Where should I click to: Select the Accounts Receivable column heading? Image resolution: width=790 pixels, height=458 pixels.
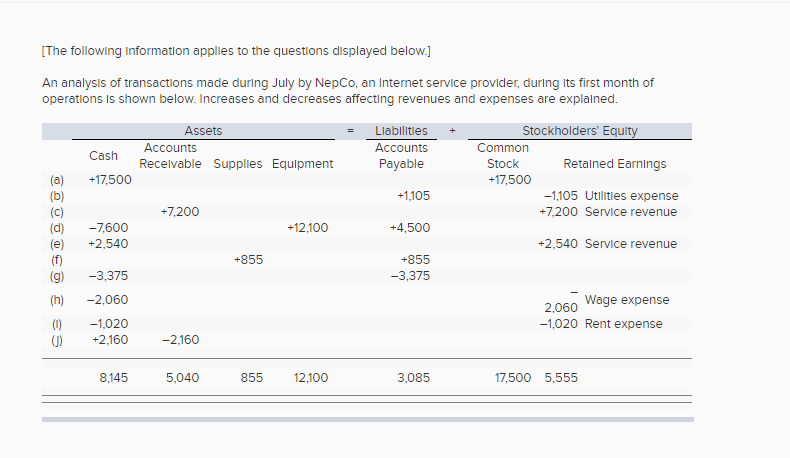point(170,156)
